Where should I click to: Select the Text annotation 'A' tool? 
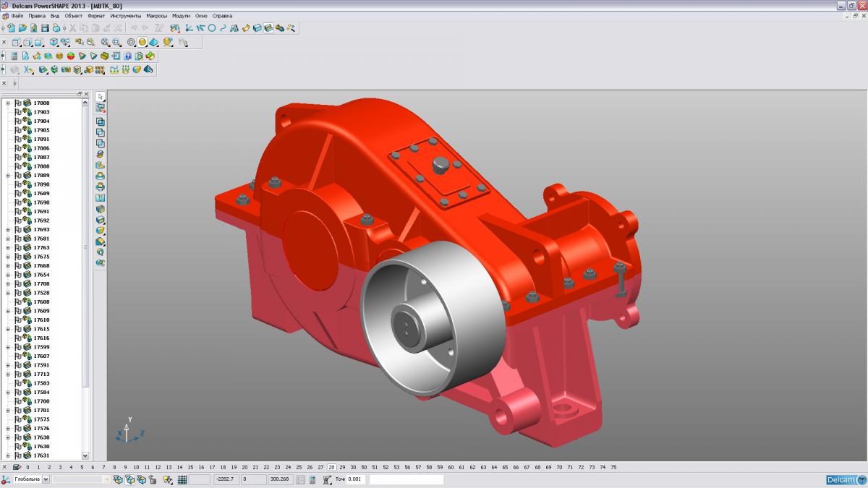coord(234,27)
